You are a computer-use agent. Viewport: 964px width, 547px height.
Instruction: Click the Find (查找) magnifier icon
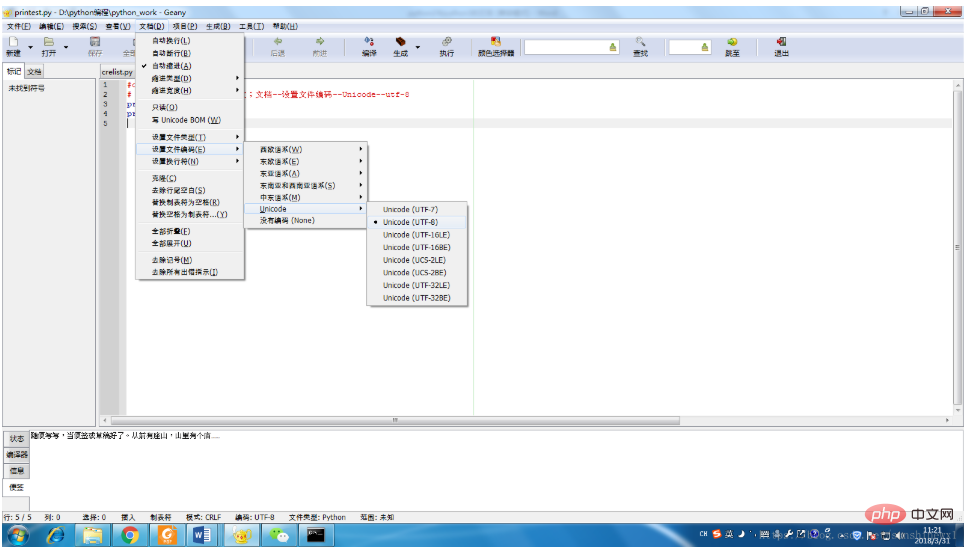pos(641,41)
